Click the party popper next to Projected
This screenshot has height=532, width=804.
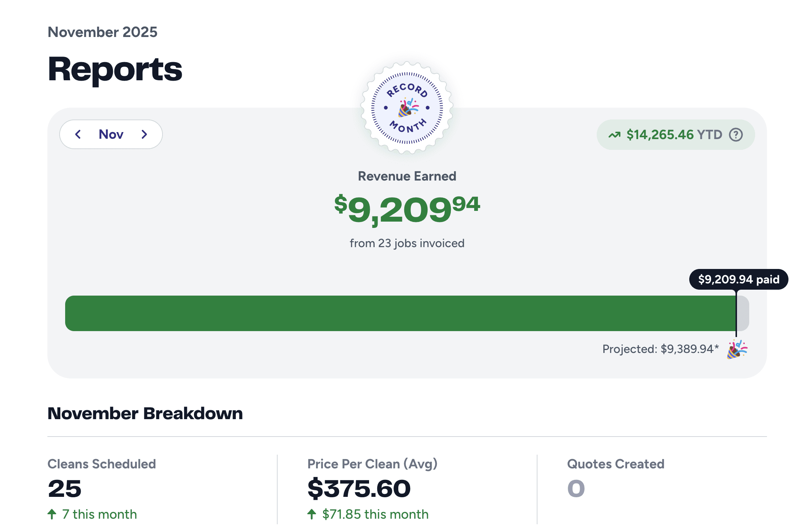[737, 349]
